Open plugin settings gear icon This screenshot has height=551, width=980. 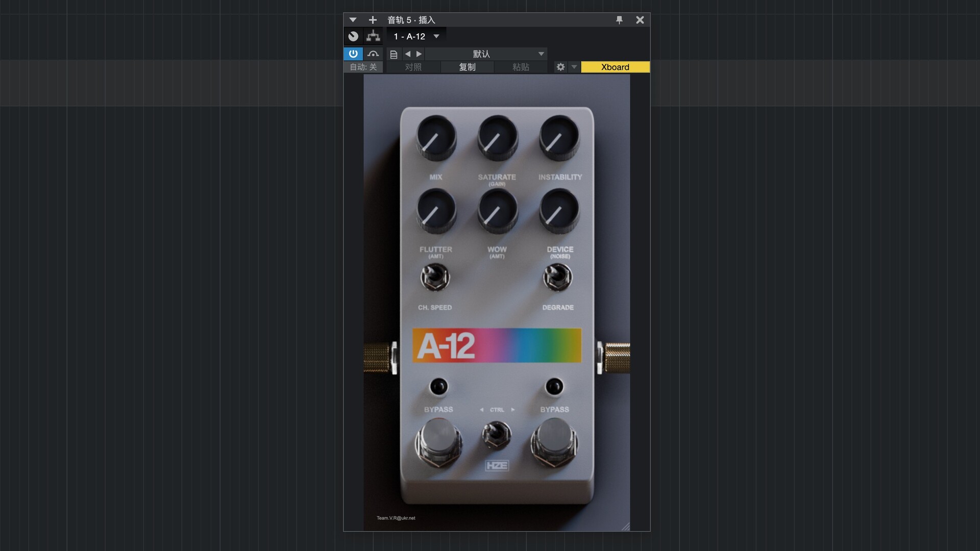(x=560, y=67)
